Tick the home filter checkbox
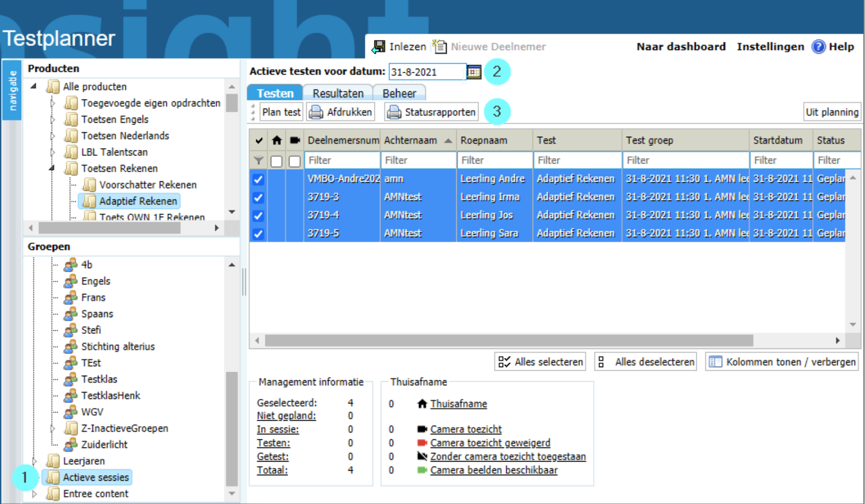865x504 pixels. (x=276, y=161)
